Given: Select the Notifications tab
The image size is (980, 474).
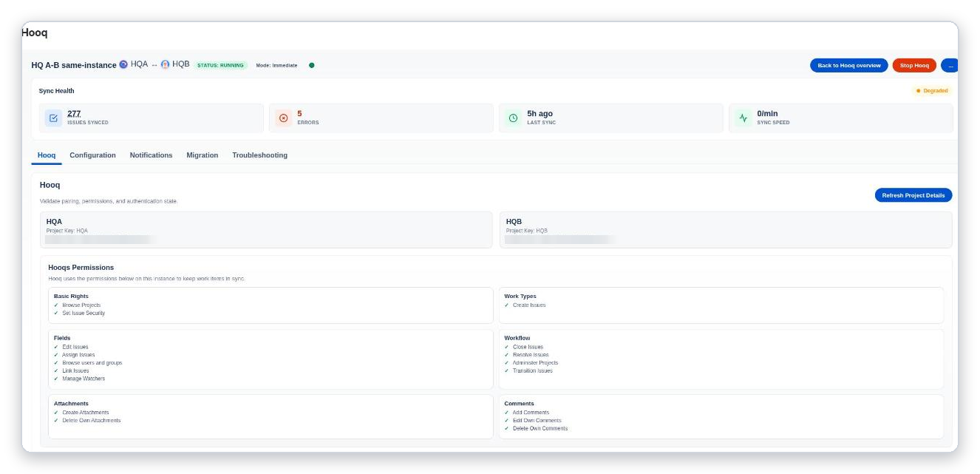Looking at the screenshot, I should click(x=151, y=155).
